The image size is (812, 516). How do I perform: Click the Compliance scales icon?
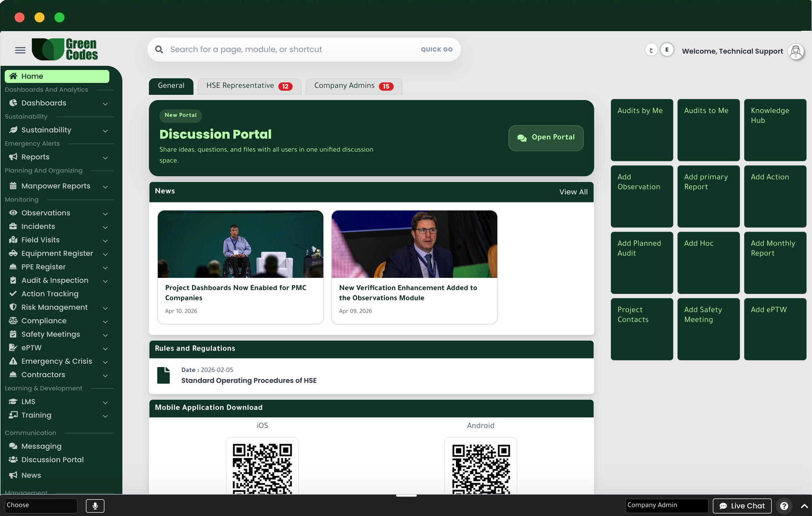pyautogui.click(x=13, y=321)
